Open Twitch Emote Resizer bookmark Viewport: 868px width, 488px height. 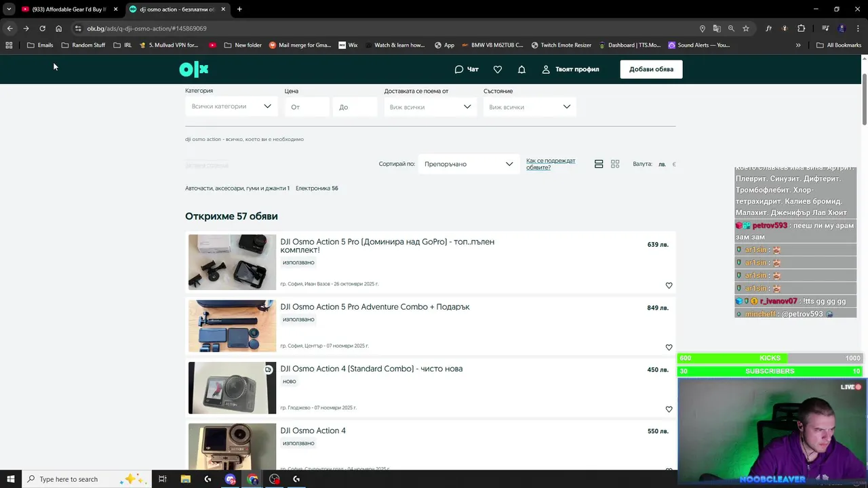pyautogui.click(x=561, y=45)
